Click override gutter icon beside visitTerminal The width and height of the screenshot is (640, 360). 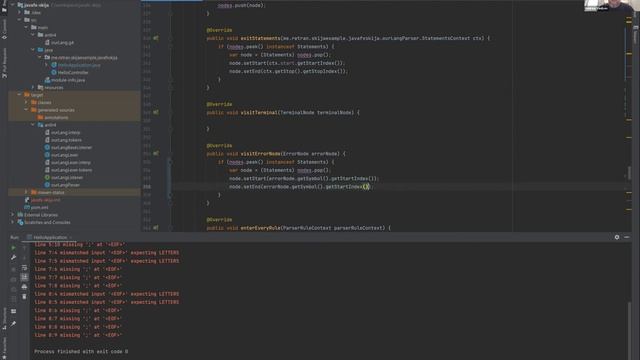tap(156, 113)
